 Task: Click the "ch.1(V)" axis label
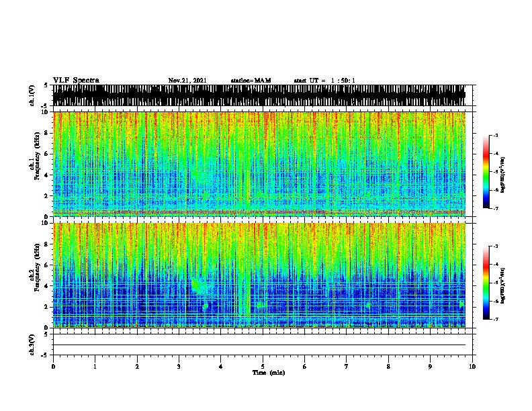click(32, 95)
